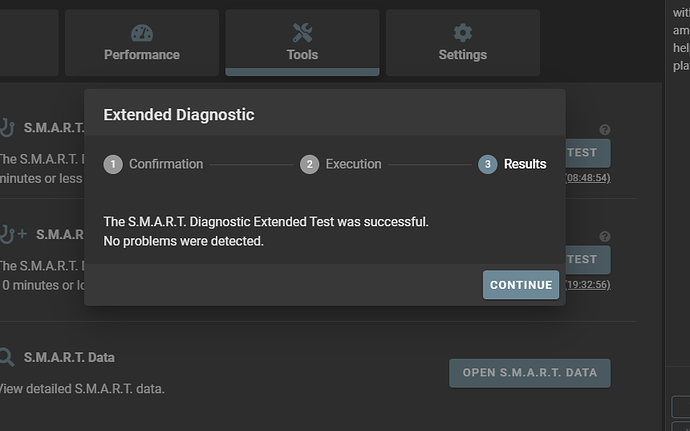Click help question mark above first TEST button
This screenshot has height=431, width=690.
coord(605,129)
